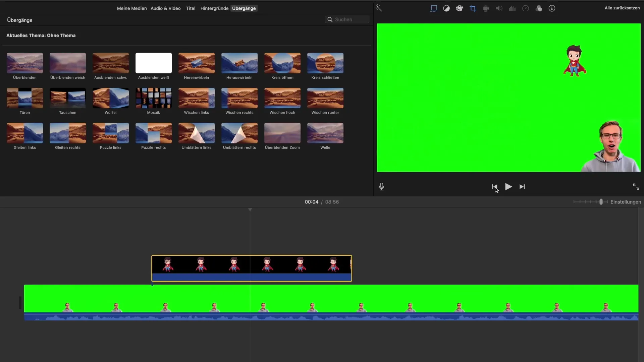This screenshot has width=644, height=362.
Task: Open the stabilization camera icon
Action: (486, 8)
